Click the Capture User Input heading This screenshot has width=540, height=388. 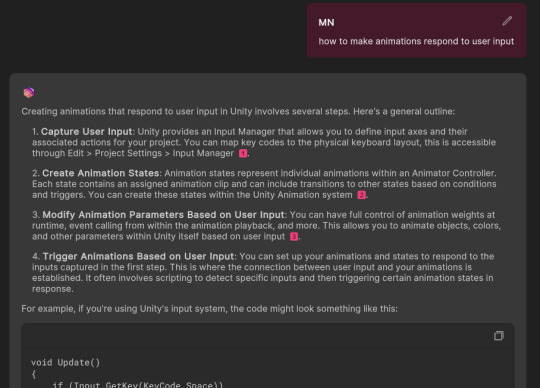coord(87,132)
